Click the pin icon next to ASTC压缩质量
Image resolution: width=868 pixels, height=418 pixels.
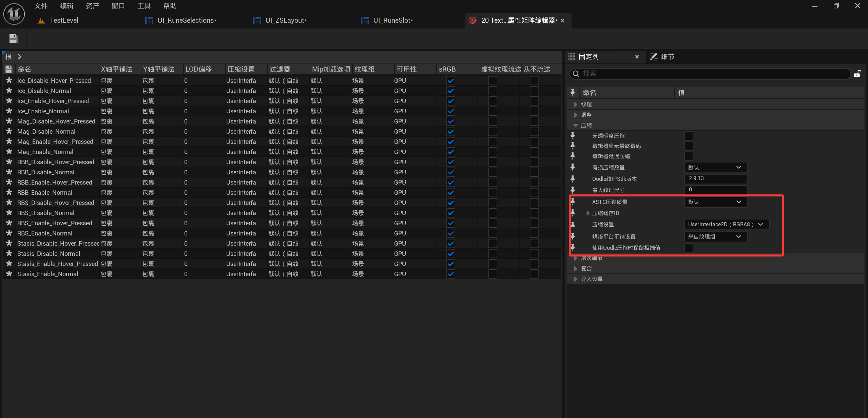click(573, 202)
